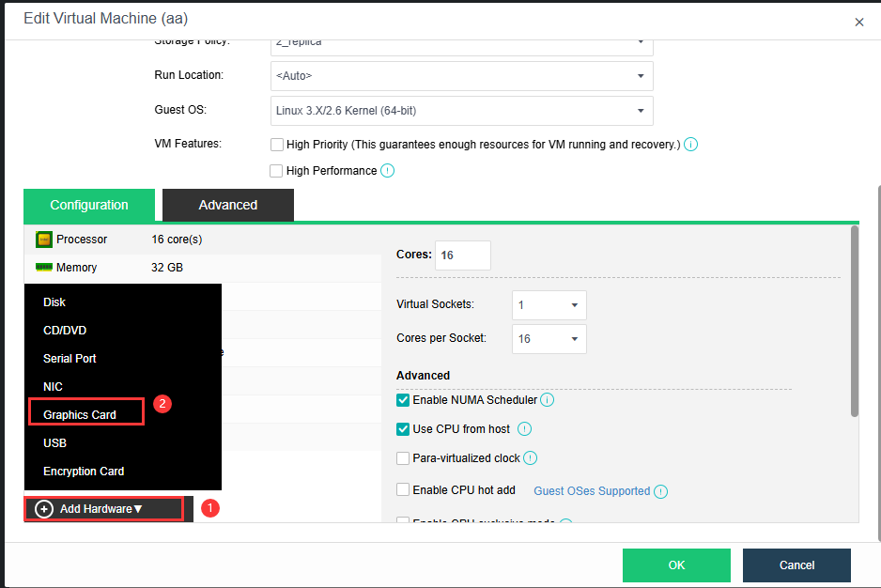
Task: Click the Cores input field
Action: click(462, 255)
